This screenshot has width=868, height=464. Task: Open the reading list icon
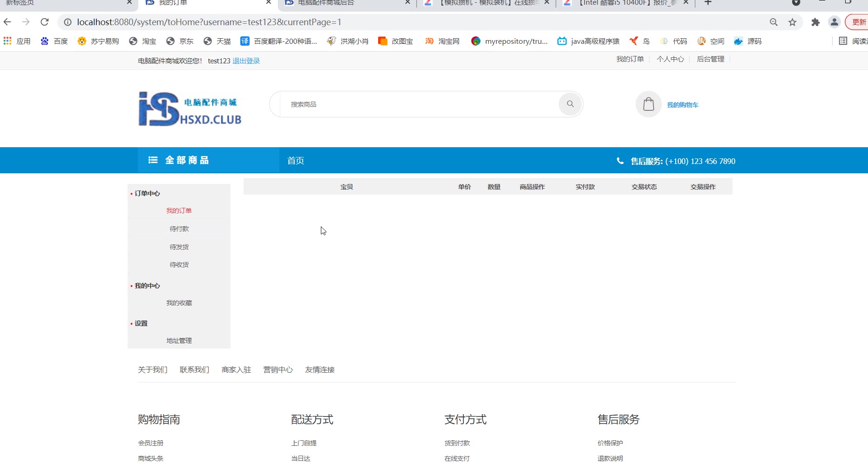pyautogui.click(x=843, y=41)
